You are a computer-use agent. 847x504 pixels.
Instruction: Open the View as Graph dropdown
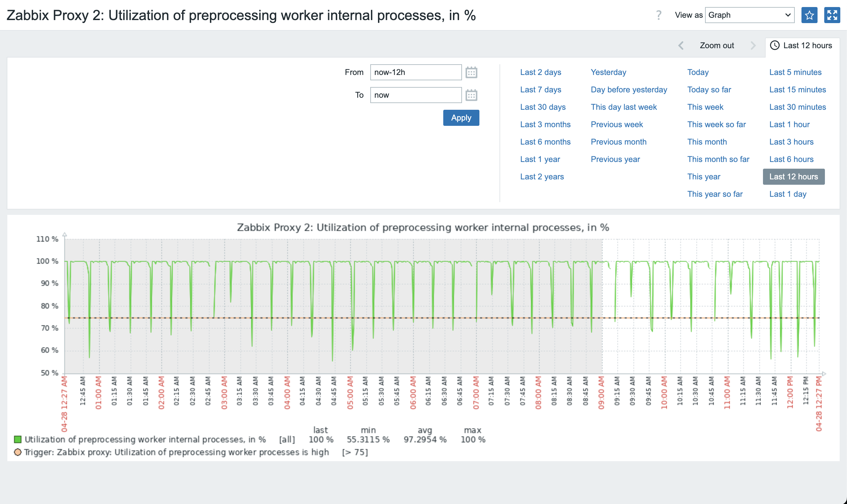pyautogui.click(x=750, y=15)
